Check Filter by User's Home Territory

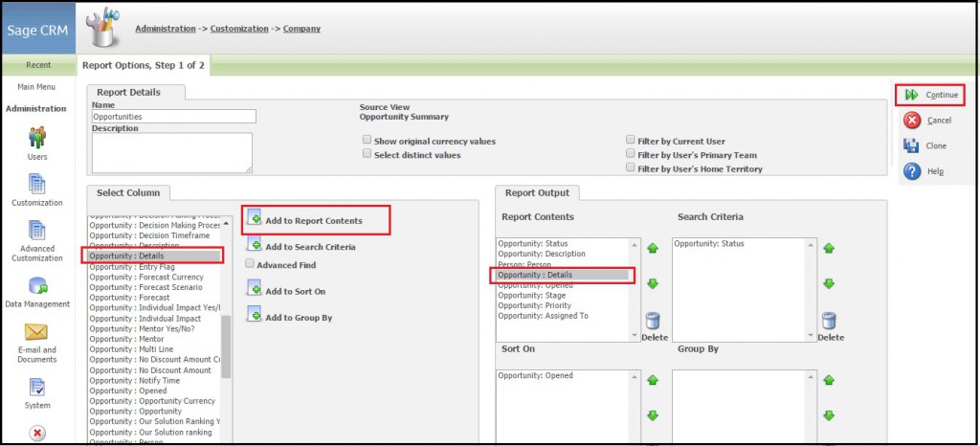pyautogui.click(x=631, y=167)
